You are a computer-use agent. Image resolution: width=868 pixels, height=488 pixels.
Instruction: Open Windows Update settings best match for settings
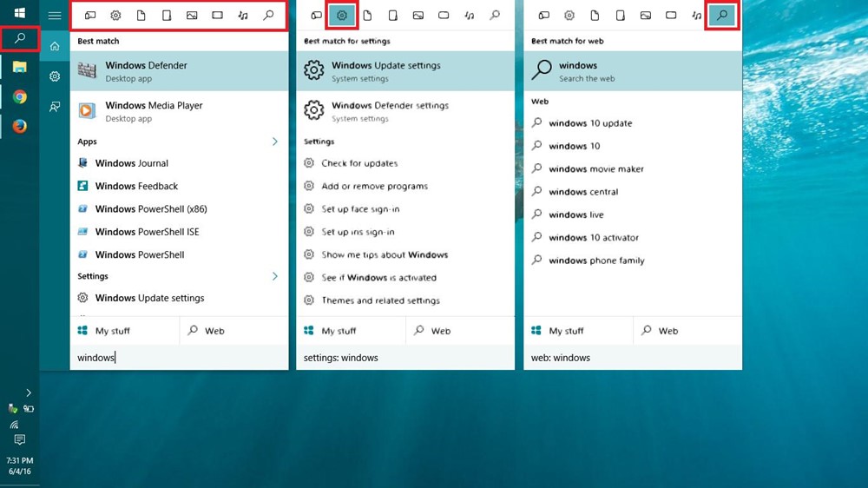pyautogui.click(x=405, y=71)
